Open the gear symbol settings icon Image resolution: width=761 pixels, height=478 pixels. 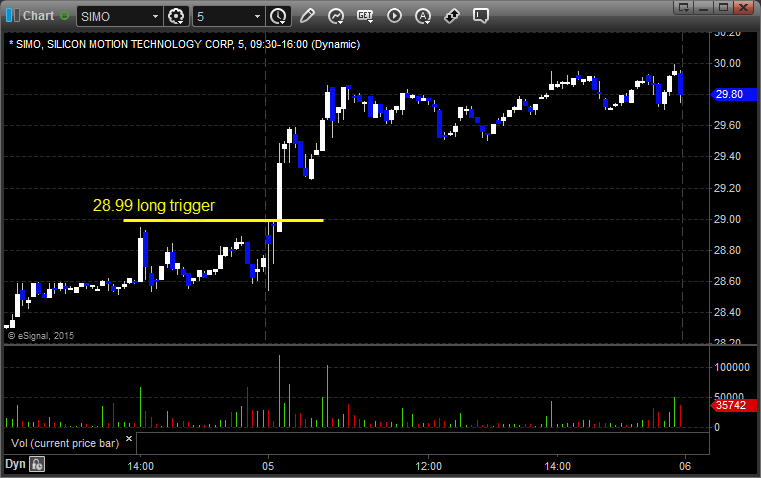(x=176, y=16)
